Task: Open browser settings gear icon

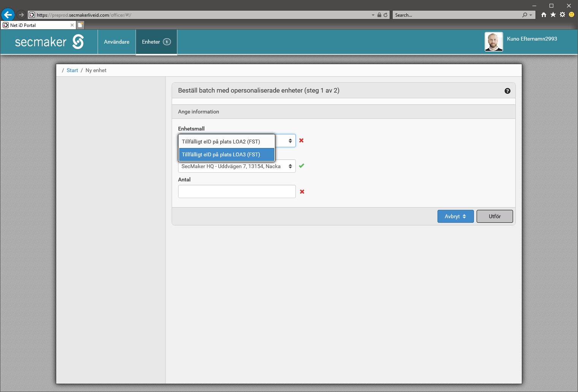Action: click(562, 14)
